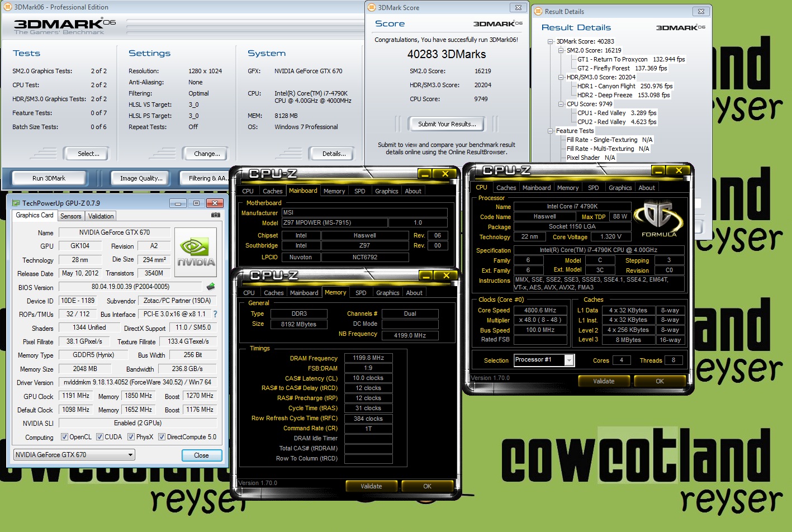The width and height of the screenshot is (792, 532).
Task: Click the DRAM Frequency value 1199.8 MHz
Action: (368, 358)
